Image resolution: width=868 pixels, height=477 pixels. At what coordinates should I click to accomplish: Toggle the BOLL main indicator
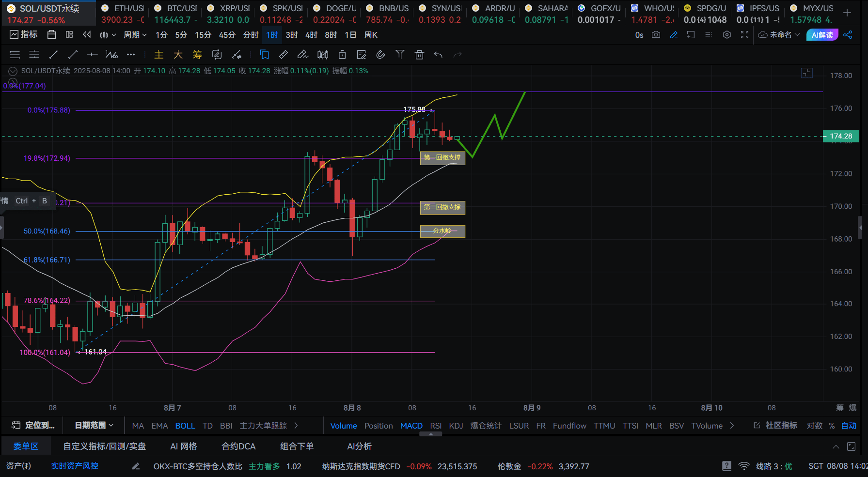point(185,426)
